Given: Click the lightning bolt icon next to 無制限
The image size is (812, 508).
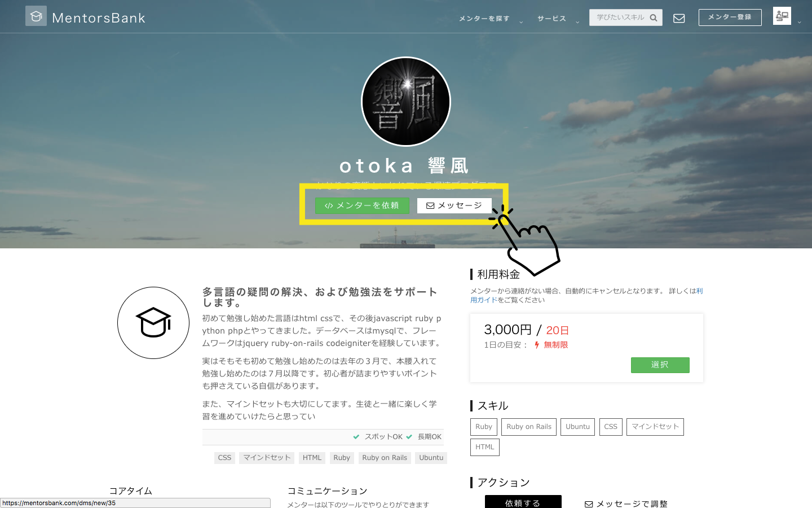Looking at the screenshot, I should [x=536, y=344].
